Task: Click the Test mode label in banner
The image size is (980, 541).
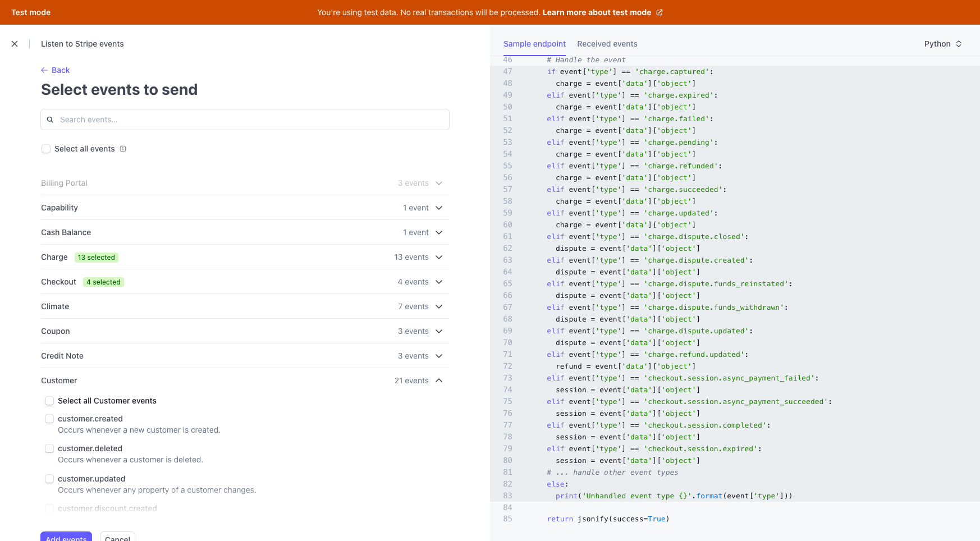Action: 31,12
